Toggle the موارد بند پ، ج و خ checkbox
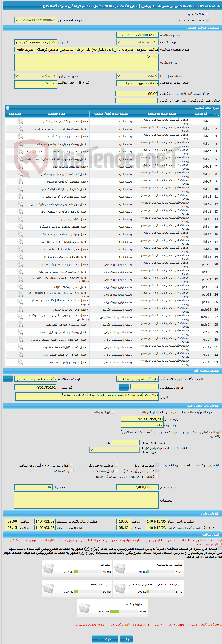This screenshot has width=222, height=644. 71,465
